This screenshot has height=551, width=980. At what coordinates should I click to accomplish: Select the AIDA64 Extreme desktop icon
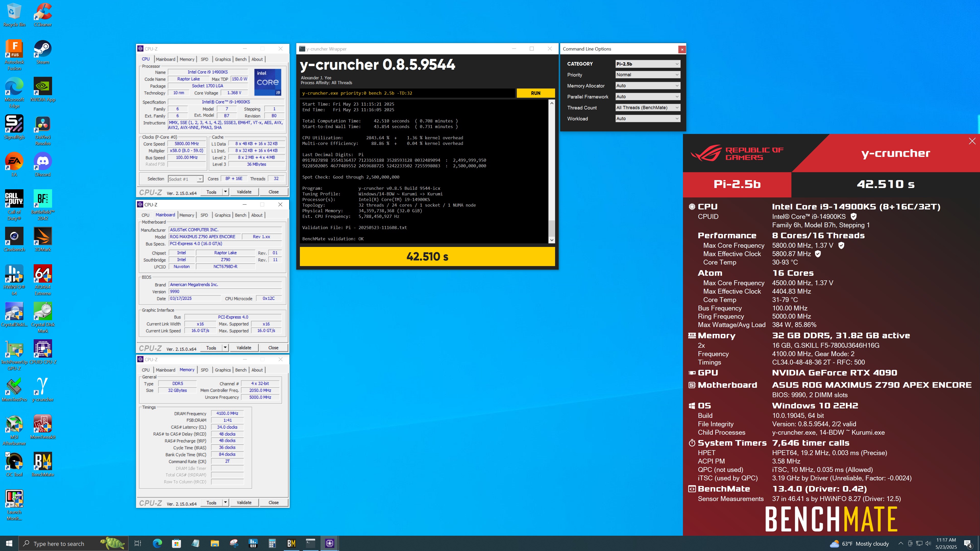pos(43,280)
